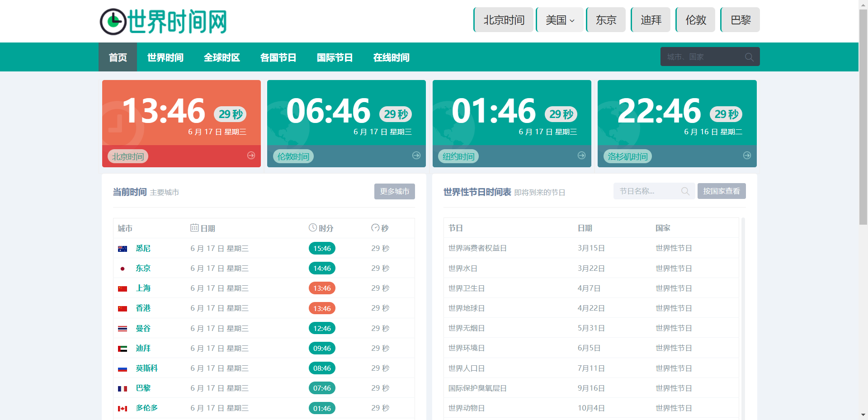Screen dimensions: 868x420
Task: Click the 世界消费者权益日 holiday row
Action: 591,248
